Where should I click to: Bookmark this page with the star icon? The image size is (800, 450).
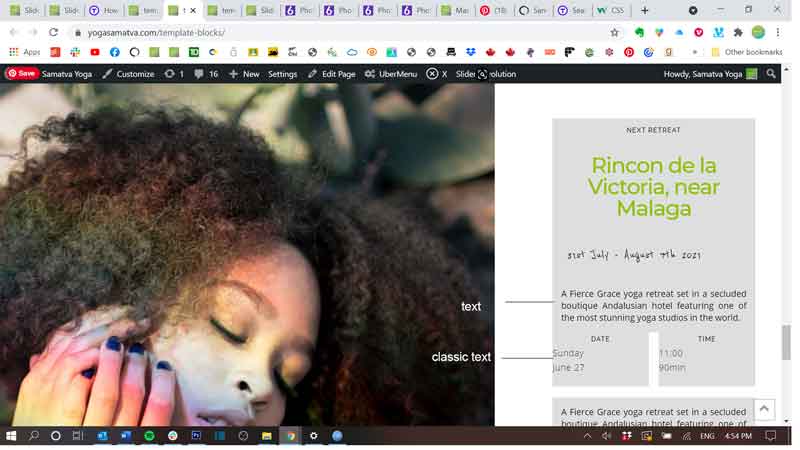(x=615, y=33)
